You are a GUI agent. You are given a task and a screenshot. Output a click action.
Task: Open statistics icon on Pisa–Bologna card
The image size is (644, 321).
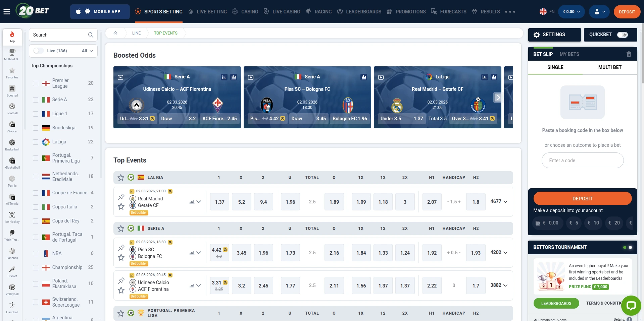pyautogui.click(x=364, y=77)
